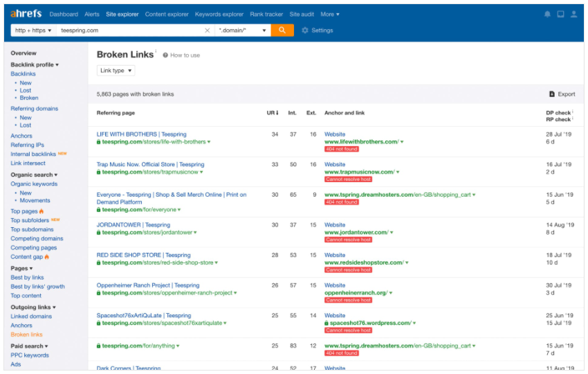Go to Content explorer

click(167, 15)
